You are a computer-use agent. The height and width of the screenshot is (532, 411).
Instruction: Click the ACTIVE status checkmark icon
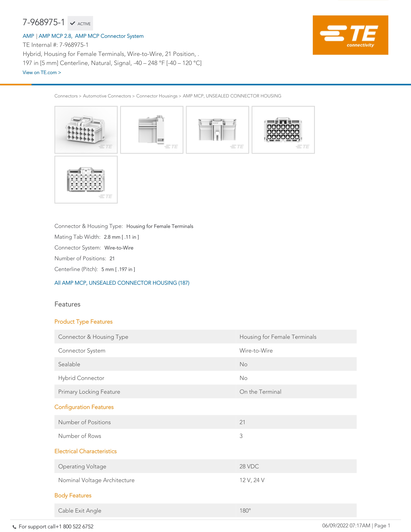tap(72, 24)
